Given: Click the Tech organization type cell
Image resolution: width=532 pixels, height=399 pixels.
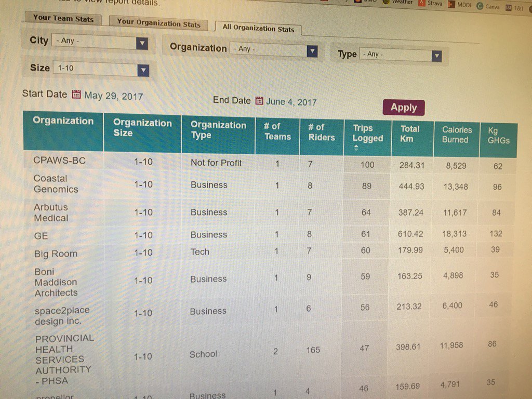Looking at the screenshot, I should coord(200,252).
